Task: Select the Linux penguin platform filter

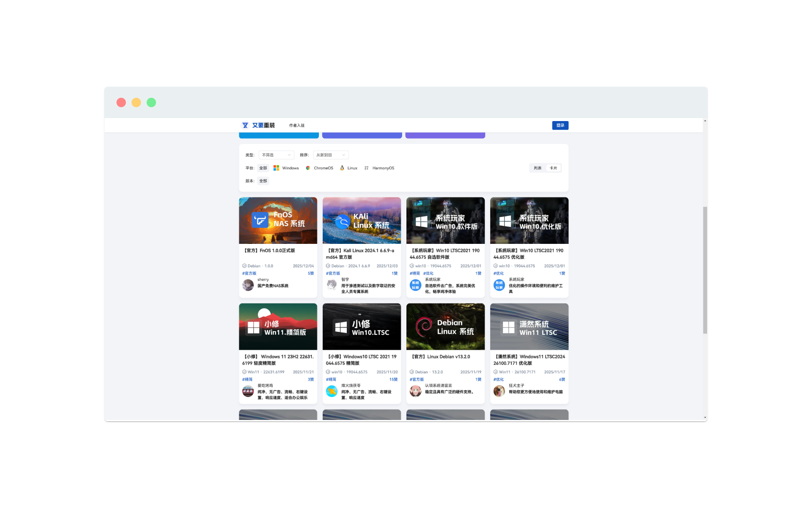Action: pyautogui.click(x=342, y=168)
